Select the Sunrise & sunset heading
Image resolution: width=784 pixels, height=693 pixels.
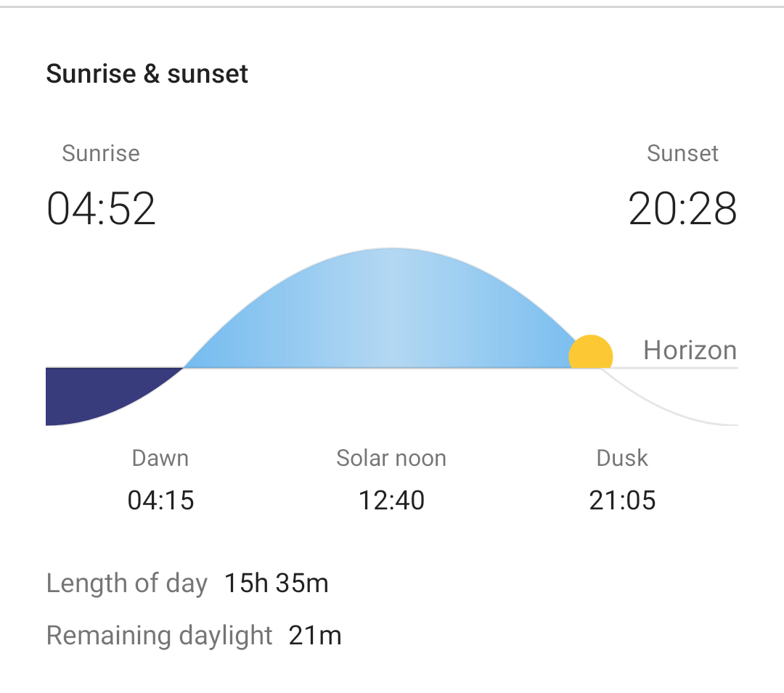(147, 74)
